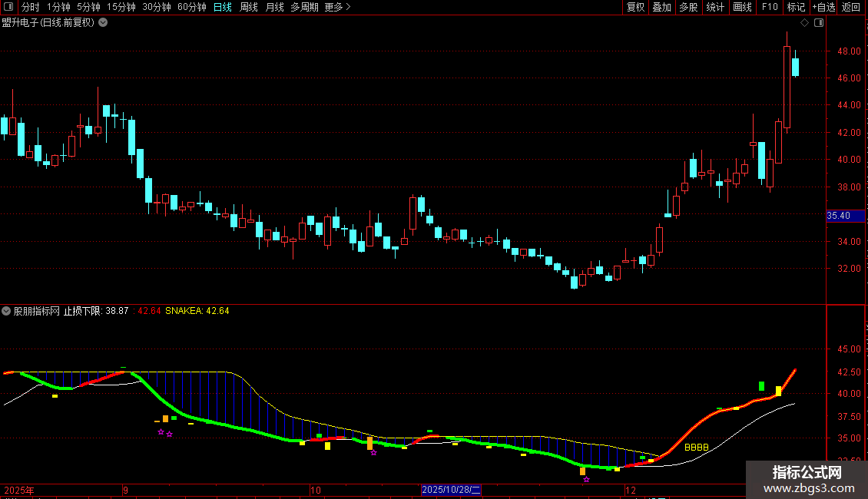Image resolution: width=868 pixels, height=499 pixels.
Task: Open the www.zbgs3.com link
Action: (809, 488)
